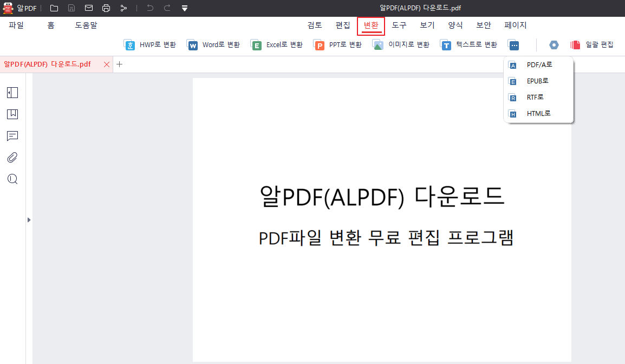Open the bookmarks panel icon
Screen dimensions: 625x364
tap(12, 114)
